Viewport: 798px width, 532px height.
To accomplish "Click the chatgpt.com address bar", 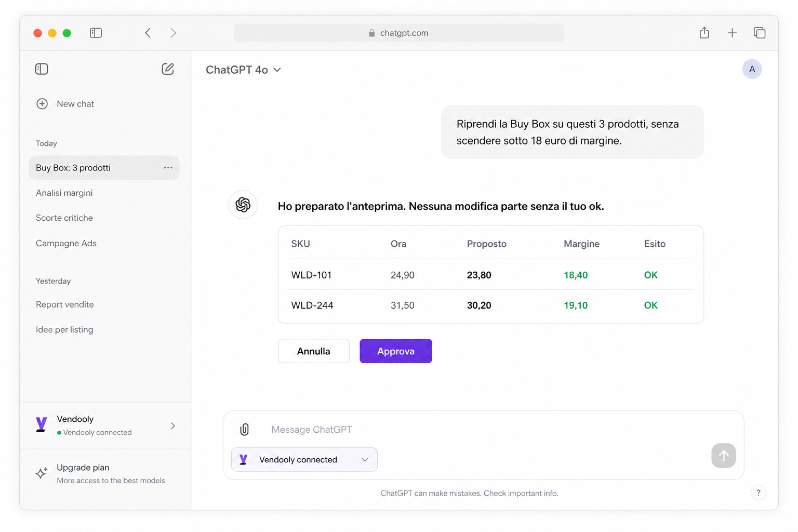I will [x=399, y=33].
